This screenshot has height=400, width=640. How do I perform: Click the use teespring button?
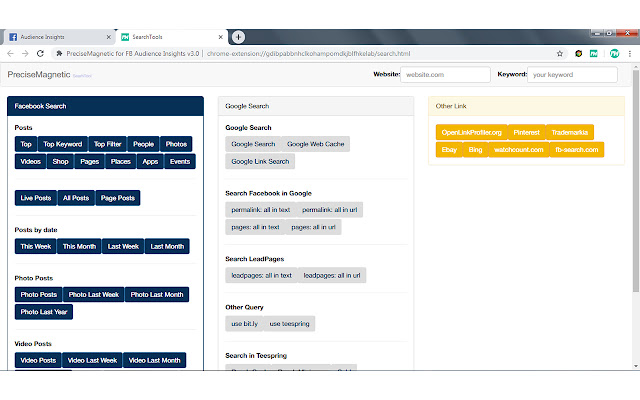288,324
